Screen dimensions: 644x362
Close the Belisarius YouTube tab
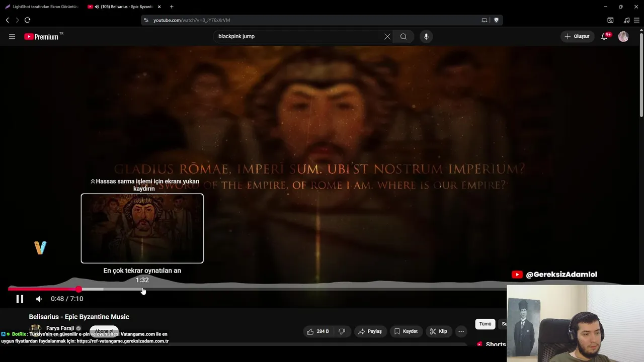tap(159, 7)
